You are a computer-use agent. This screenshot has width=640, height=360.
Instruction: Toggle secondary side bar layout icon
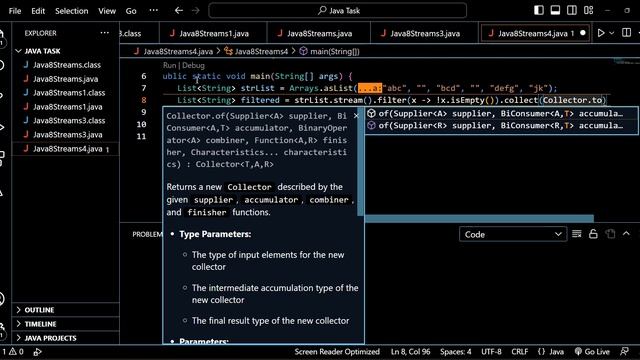[x=572, y=11]
